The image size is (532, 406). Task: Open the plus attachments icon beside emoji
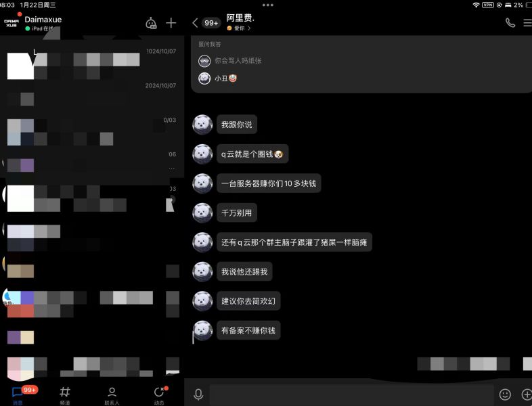coord(526,394)
